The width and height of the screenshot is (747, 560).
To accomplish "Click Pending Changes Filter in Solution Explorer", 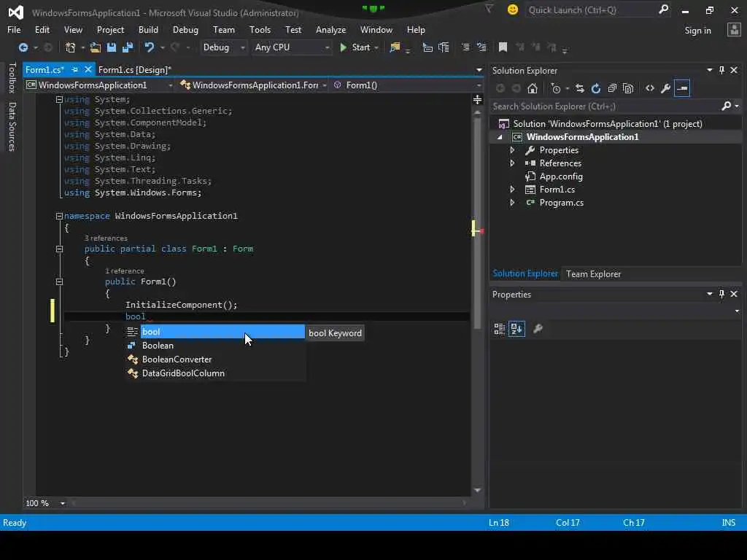I will coord(555,88).
